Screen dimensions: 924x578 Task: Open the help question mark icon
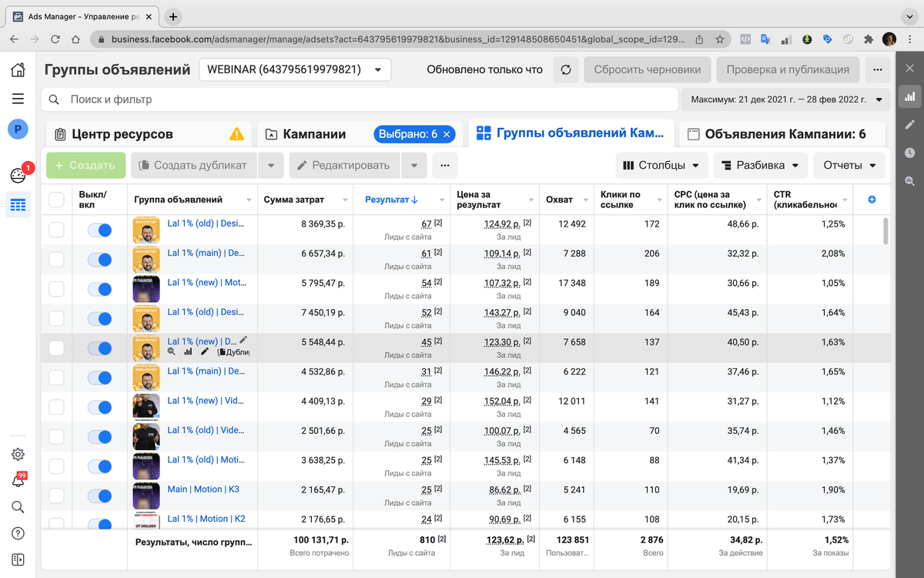(18, 533)
